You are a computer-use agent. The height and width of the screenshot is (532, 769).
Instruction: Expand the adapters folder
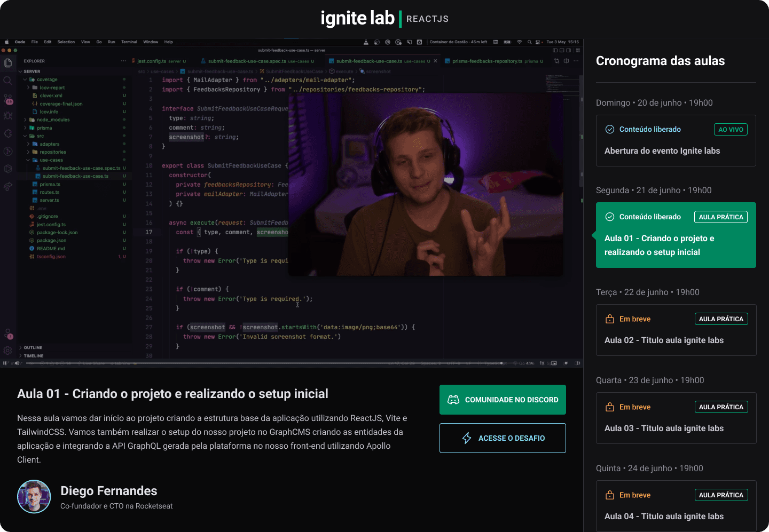coord(28,144)
